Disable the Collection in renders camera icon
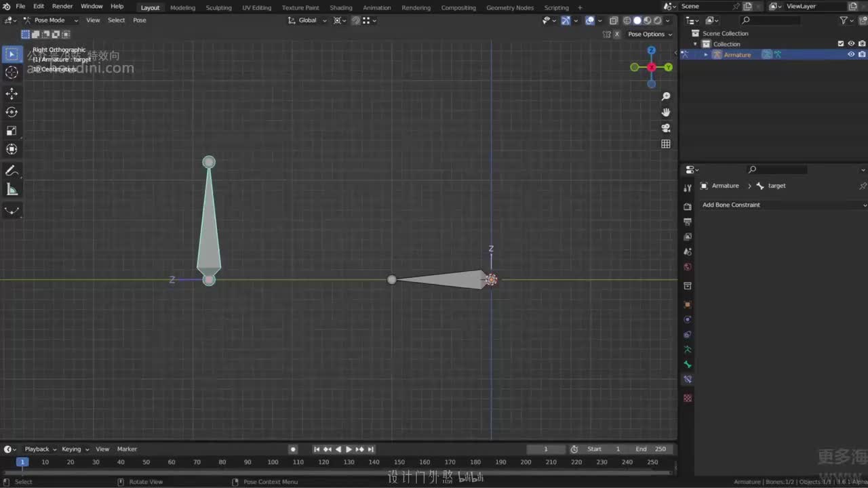 click(x=862, y=44)
